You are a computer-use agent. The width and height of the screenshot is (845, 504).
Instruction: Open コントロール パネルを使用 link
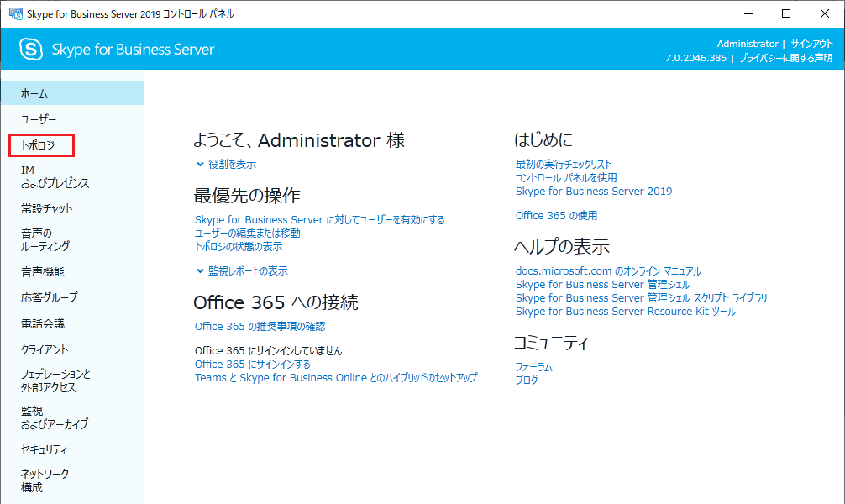(x=566, y=178)
